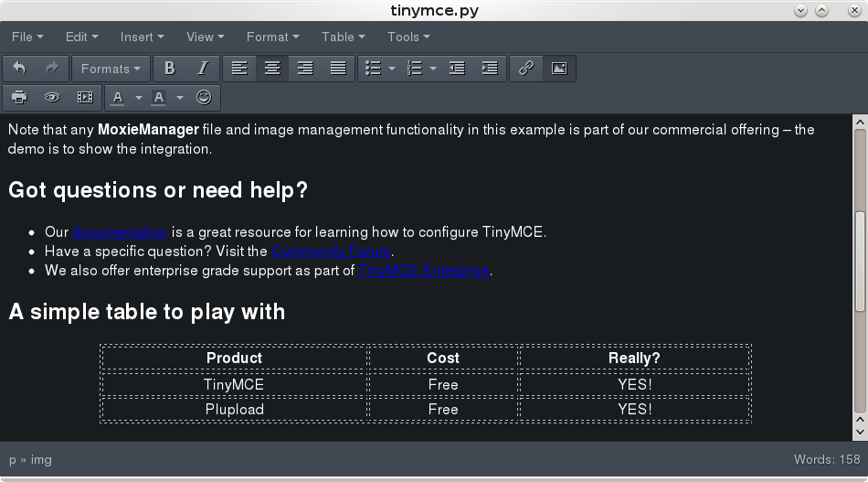Open numbered list style dropdown arrow
This screenshot has height=482, width=868.
(433, 69)
